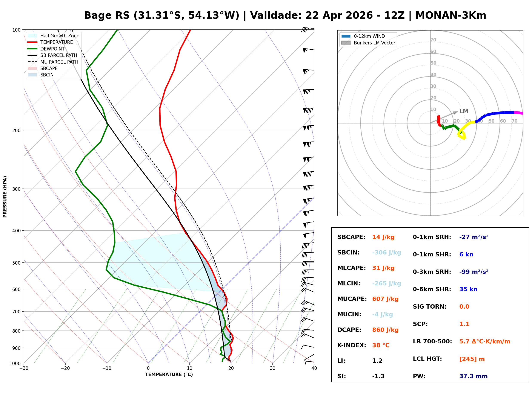Click the Bunkers LM Vector legend swatch
This screenshot has height=393, width=532.
[x=346, y=43]
